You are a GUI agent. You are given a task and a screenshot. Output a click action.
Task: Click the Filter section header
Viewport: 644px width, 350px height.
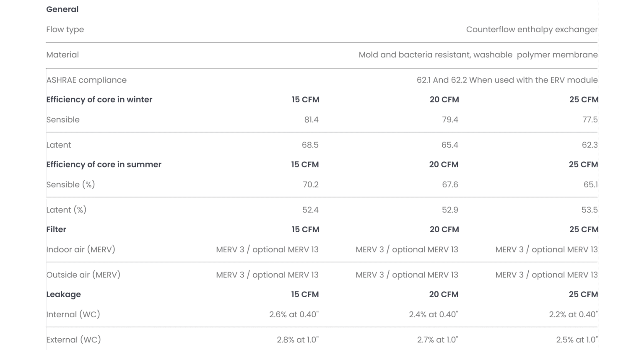[x=56, y=229]
